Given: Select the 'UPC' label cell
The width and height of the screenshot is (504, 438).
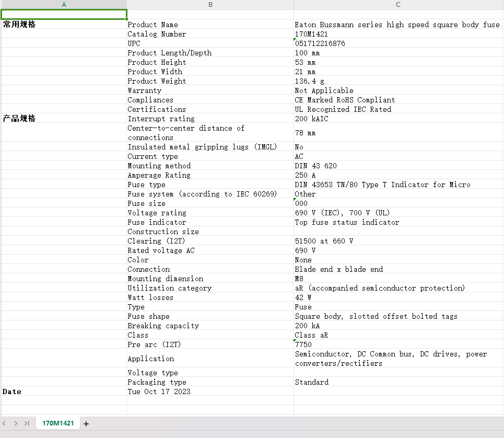Looking at the screenshot, I should [x=210, y=43].
